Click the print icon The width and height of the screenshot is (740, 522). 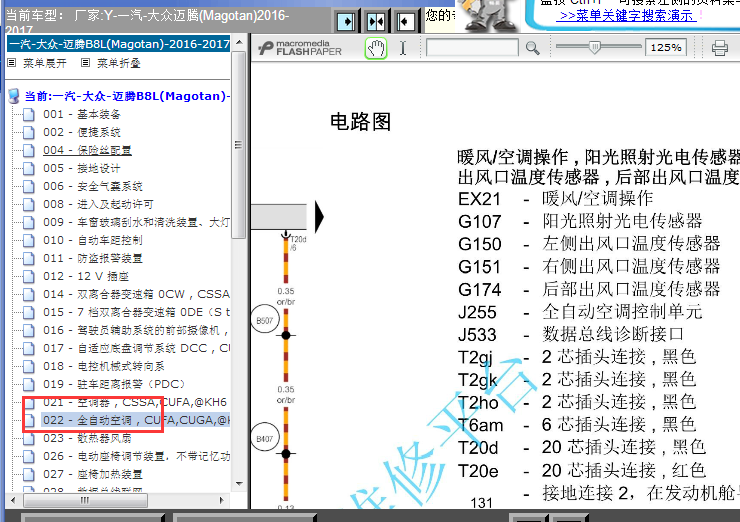point(720,48)
